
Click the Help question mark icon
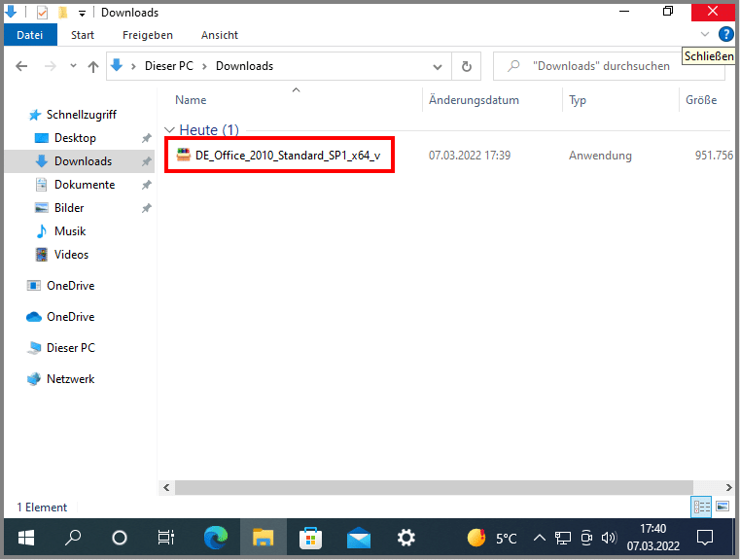(725, 34)
